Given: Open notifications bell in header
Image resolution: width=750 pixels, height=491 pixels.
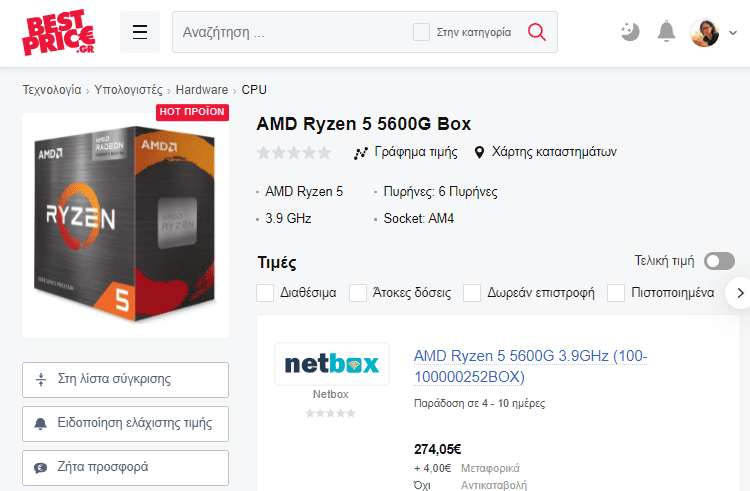Looking at the screenshot, I should coord(666,32).
